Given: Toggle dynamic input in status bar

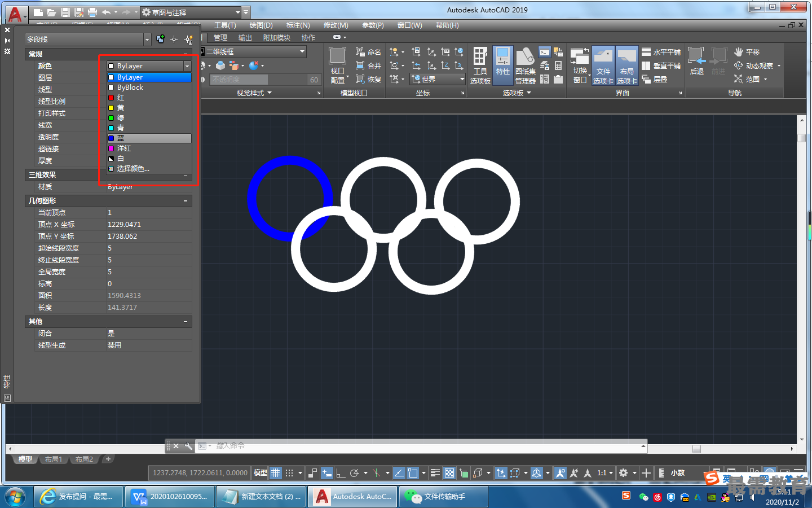Looking at the screenshot, I should pos(326,473).
